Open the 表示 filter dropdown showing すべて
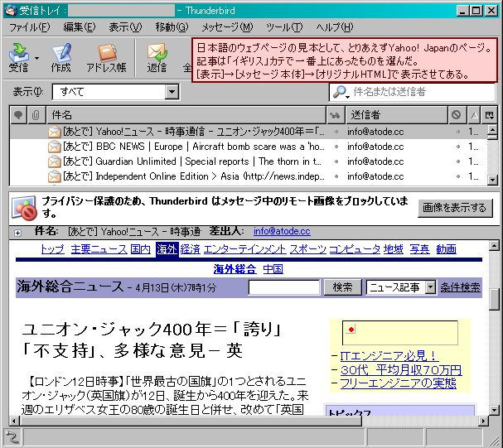 point(115,92)
